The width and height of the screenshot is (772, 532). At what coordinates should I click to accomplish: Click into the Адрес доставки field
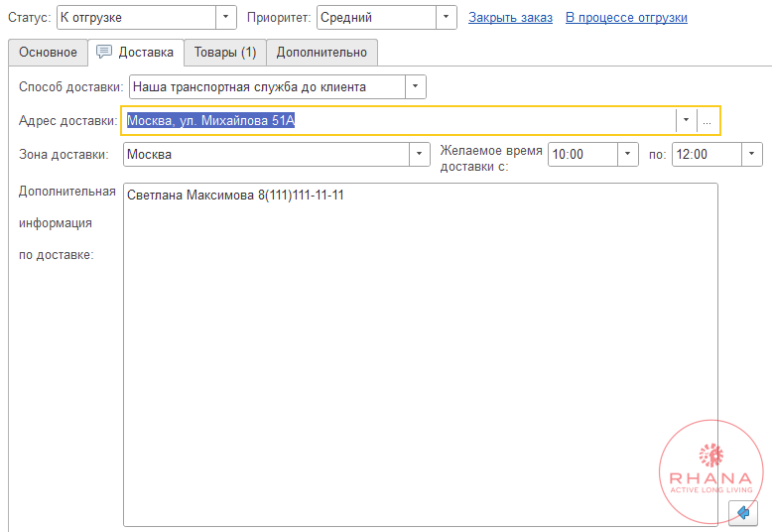pos(399,121)
